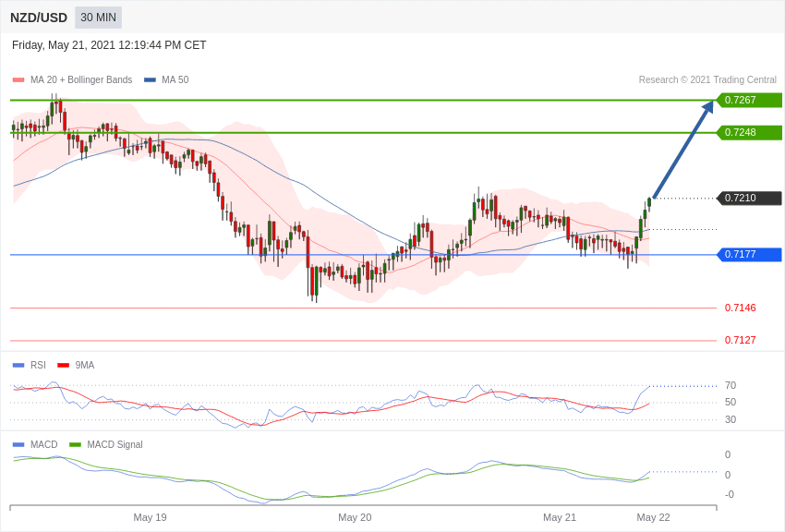Click the MACD legend color swatch
This screenshot has height=532, width=785.
coord(18,445)
